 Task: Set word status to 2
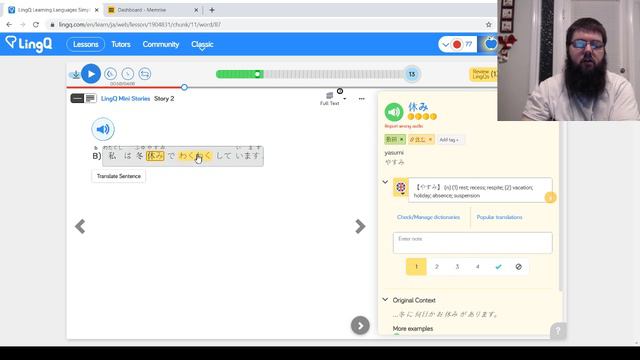[x=437, y=267]
